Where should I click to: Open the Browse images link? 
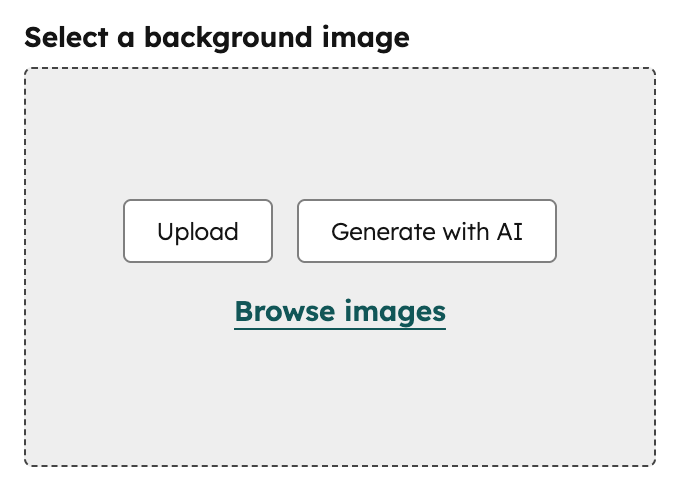[x=340, y=311]
